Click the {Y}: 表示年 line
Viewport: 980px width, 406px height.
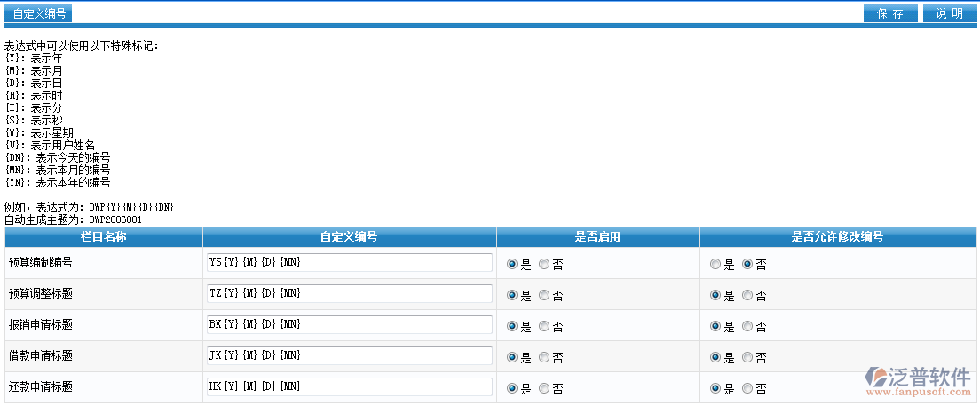point(34,58)
